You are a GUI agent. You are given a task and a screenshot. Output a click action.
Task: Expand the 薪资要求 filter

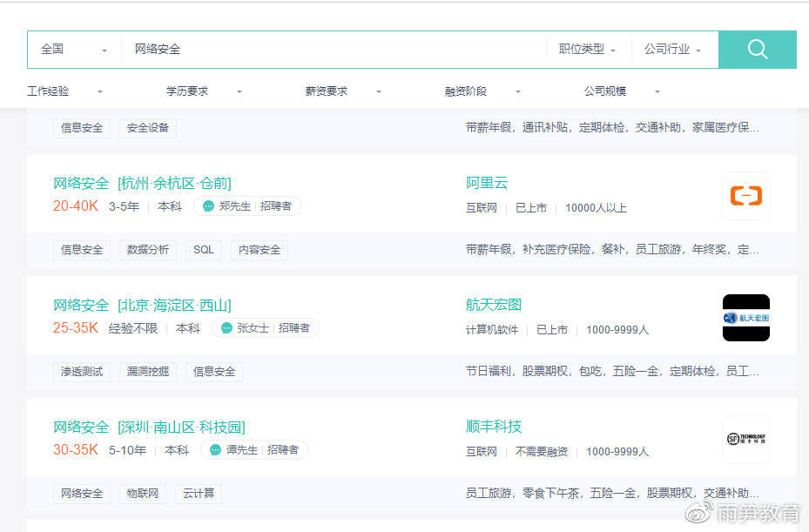click(x=343, y=91)
